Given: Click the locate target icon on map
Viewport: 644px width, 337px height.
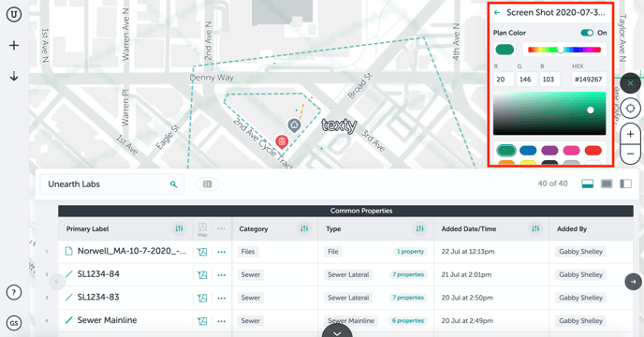Looking at the screenshot, I should point(630,109).
